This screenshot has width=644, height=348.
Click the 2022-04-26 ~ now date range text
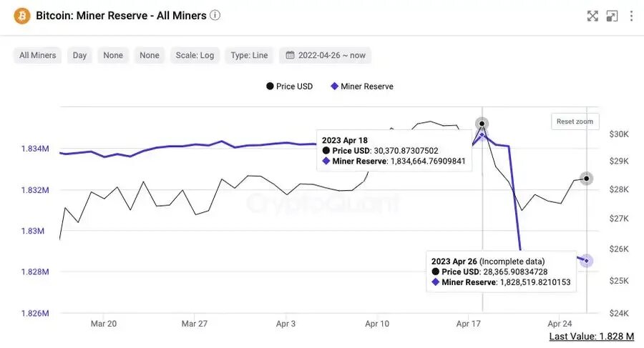331,55
